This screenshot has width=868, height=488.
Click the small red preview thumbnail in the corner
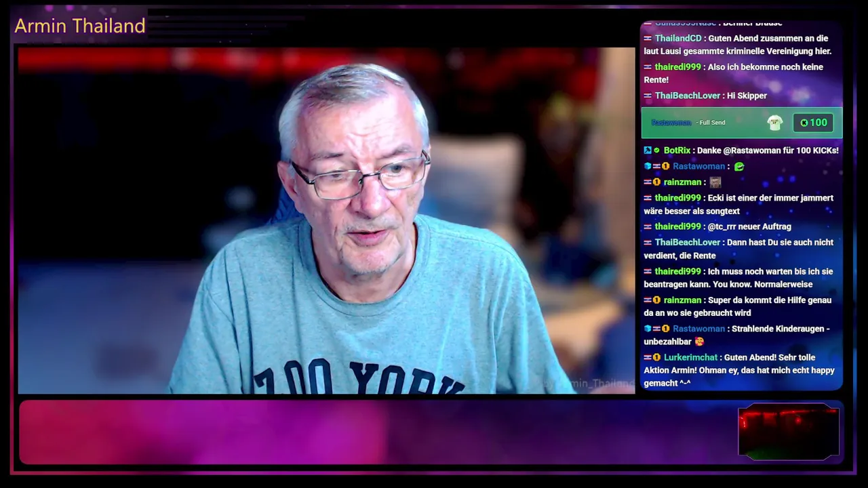point(789,432)
